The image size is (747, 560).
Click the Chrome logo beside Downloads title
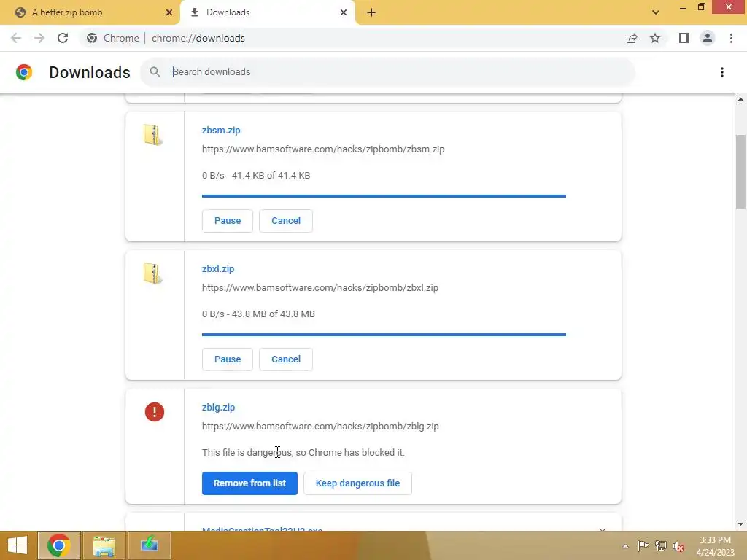(24, 72)
